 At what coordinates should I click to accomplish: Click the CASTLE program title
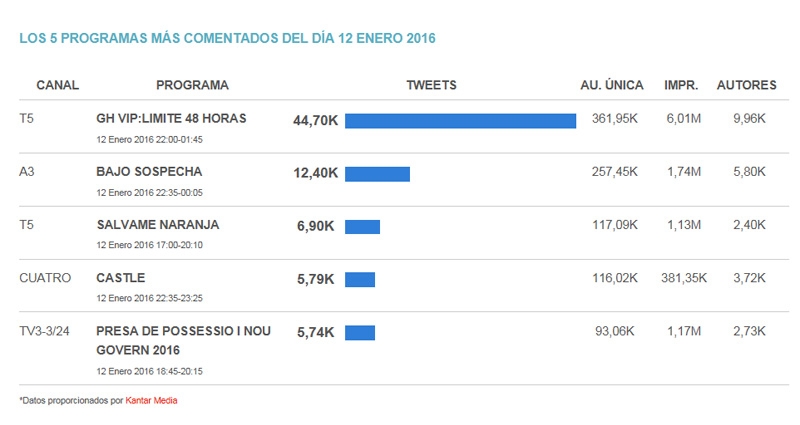(x=120, y=278)
